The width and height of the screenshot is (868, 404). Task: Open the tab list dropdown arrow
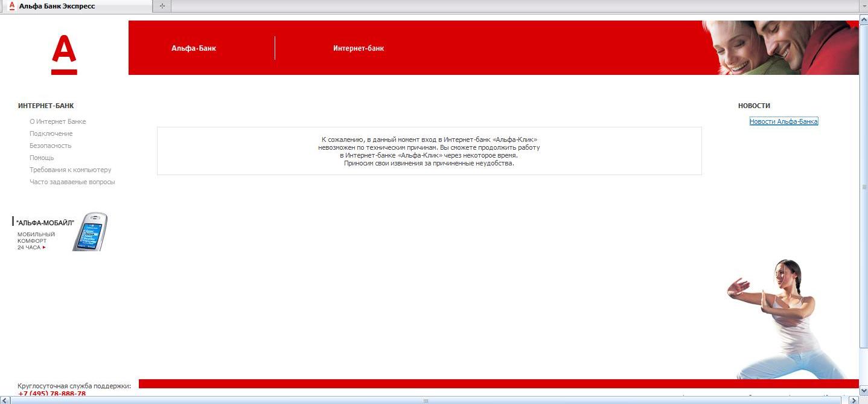click(863, 6)
